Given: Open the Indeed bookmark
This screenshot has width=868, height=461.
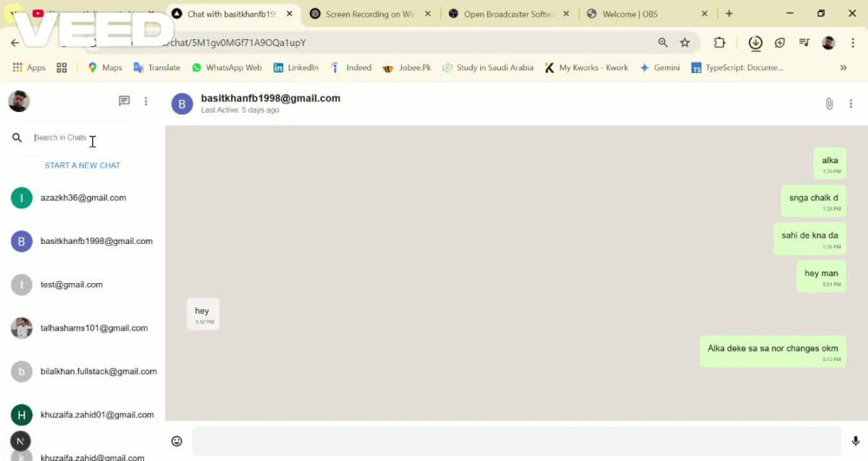Looking at the screenshot, I should 351,68.
